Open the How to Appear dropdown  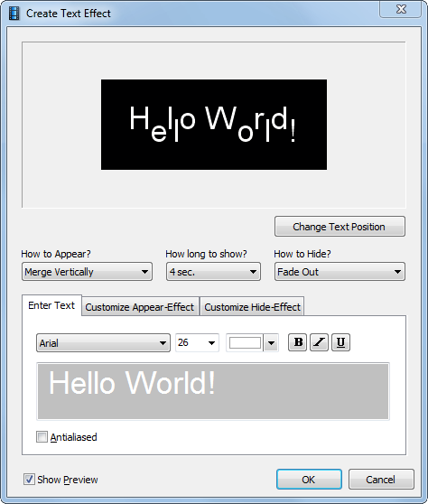coord(87,272)
